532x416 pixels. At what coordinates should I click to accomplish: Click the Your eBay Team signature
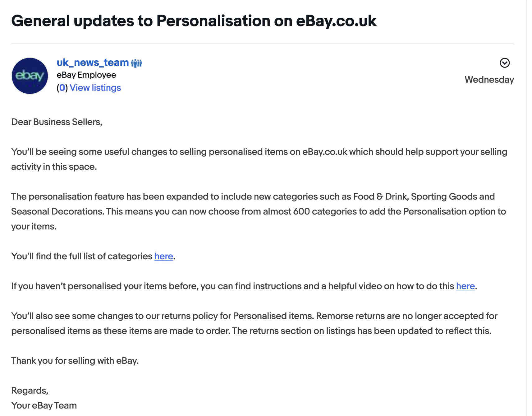pos(44,405)
